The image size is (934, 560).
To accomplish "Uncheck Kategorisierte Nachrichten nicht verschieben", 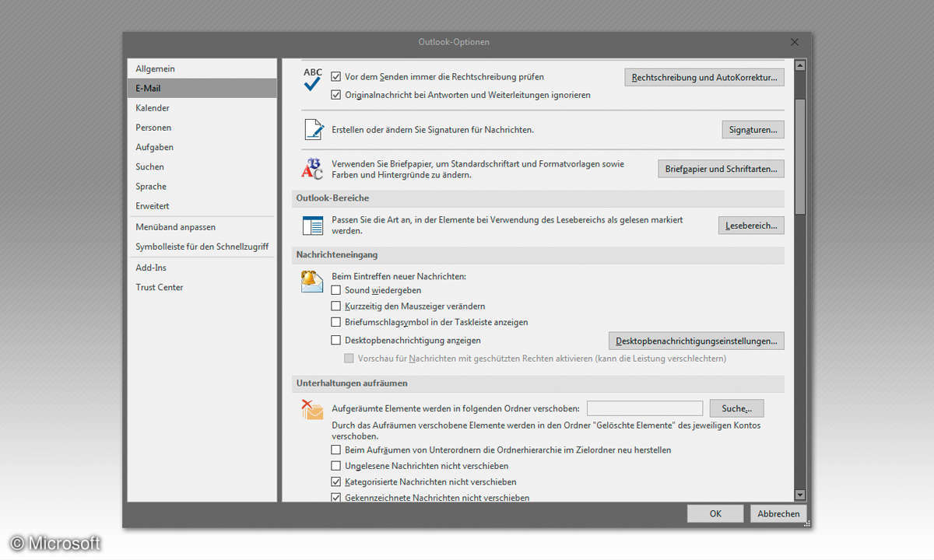I will click(336, 482).
